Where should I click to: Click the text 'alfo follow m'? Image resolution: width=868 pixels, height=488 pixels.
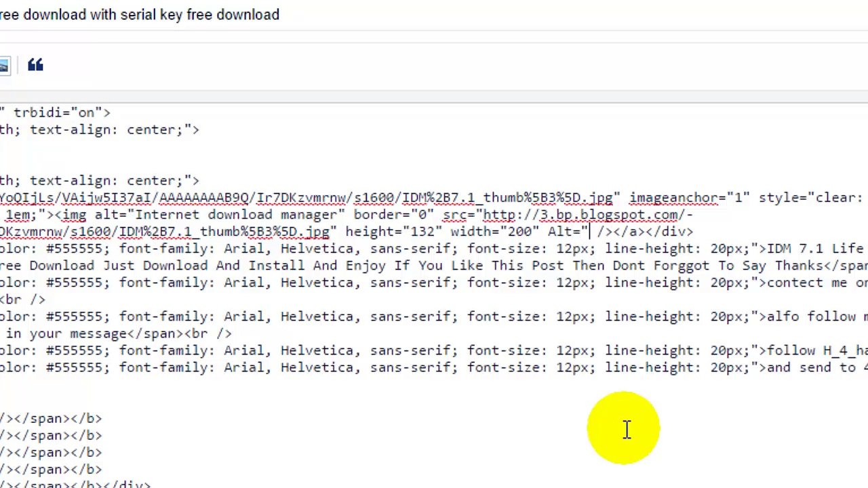coord(817,317)
